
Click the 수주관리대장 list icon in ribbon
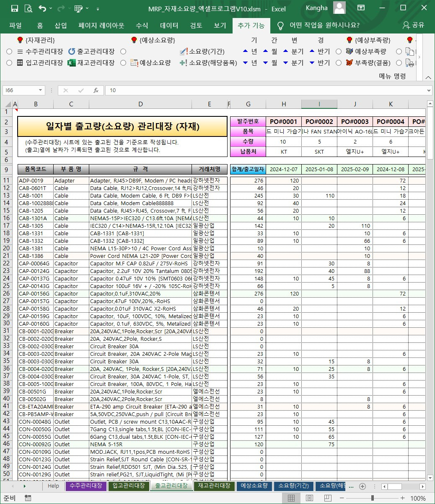pos(20,51)
